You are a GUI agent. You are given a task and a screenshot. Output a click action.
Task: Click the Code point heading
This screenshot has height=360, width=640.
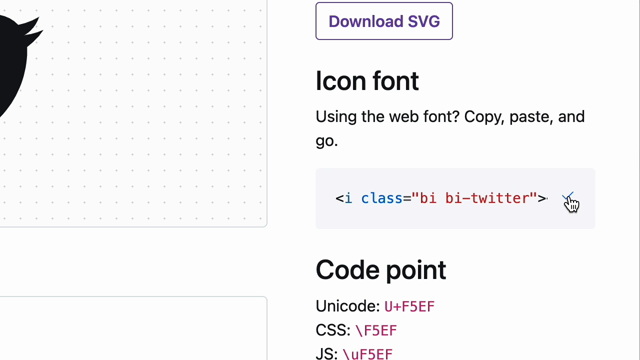pyautogui.click(x=381, y=270)
